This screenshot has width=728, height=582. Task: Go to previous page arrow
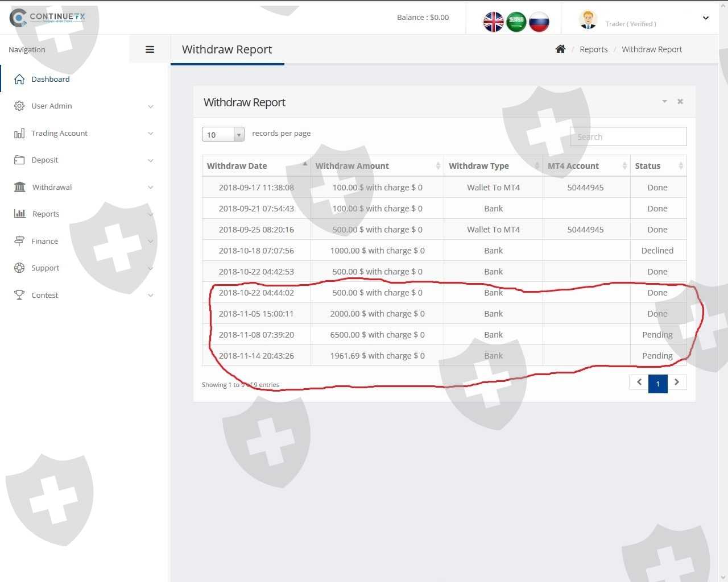639,383
